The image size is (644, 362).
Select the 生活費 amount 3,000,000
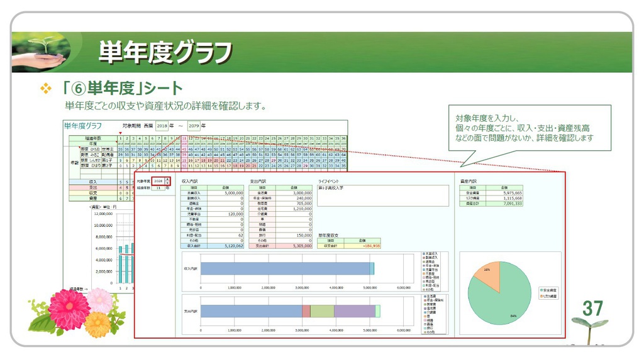(294, 193)
